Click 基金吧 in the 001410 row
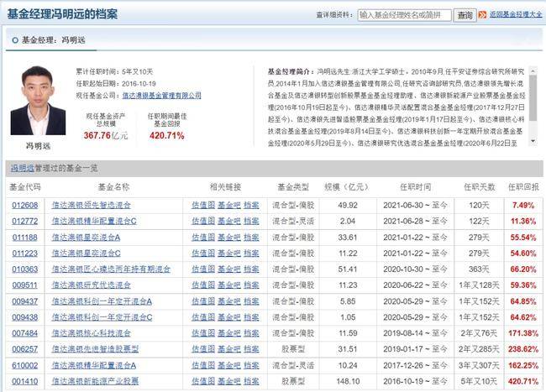The image size is (546, 392). 229,382
